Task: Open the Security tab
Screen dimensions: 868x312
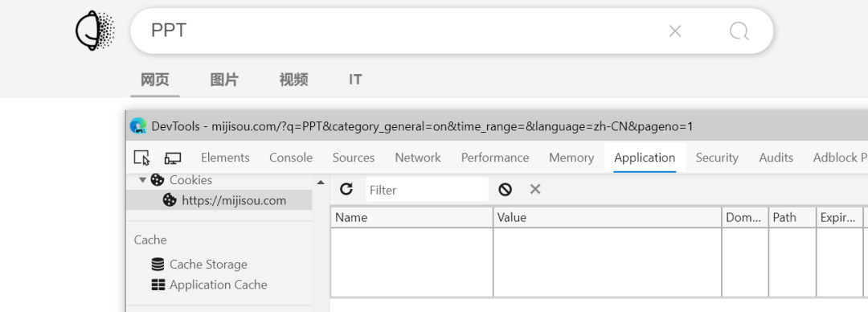Action: [717, 158]
